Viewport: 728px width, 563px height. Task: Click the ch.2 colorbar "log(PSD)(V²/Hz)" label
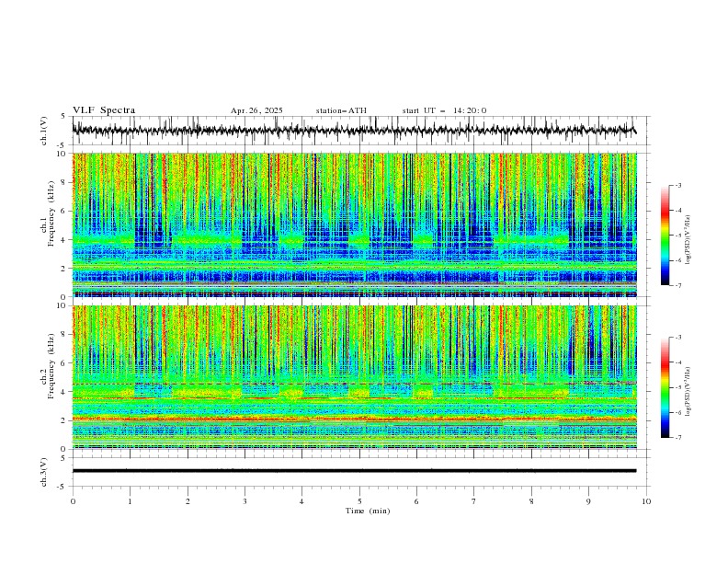point(688,391)
